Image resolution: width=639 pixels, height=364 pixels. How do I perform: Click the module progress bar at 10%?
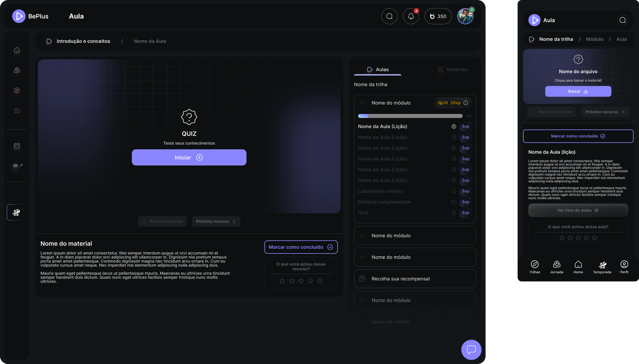(410, 116)
